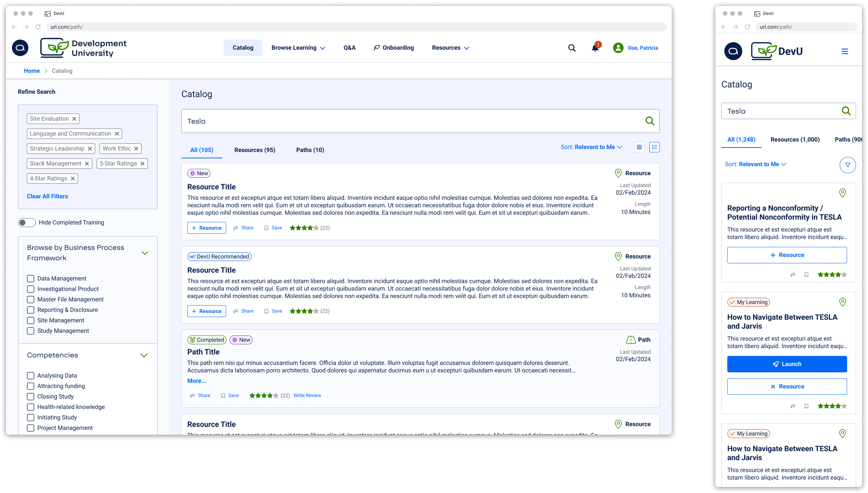Click the green user avatar icon
The height and width of the screenshot is (493, 868).
click(x=618, y=48)
